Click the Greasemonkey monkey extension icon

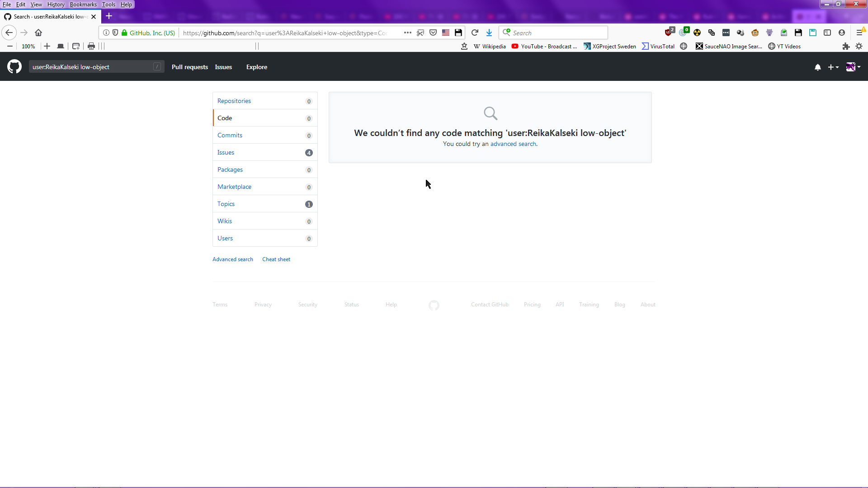755,33
